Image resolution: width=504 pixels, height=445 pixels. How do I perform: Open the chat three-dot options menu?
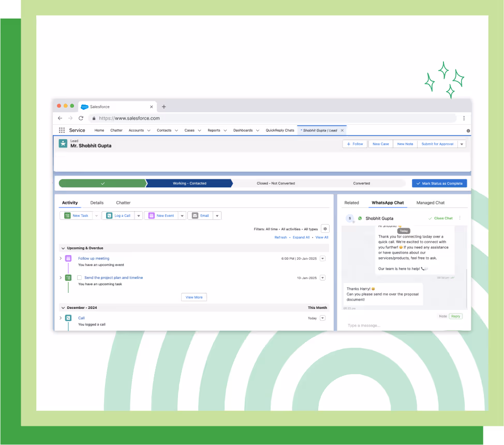(459, 218)
